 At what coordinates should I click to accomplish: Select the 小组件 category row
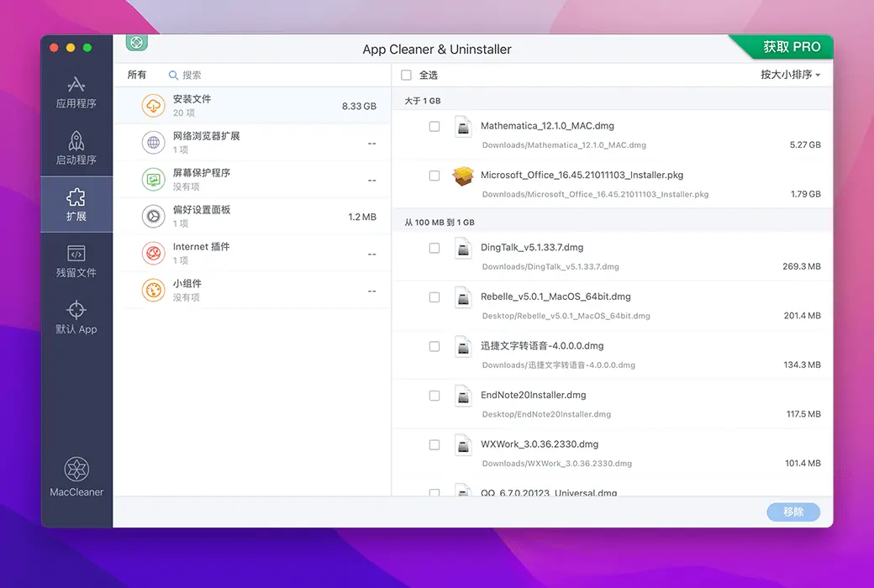point(252,291)
